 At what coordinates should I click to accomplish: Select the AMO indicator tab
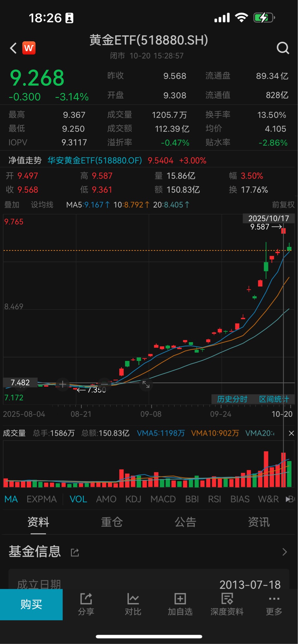coord(106,499)
